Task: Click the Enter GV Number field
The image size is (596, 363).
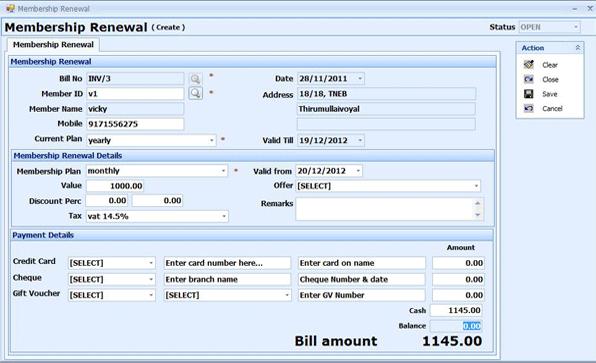Action: (x=361, y=295)
